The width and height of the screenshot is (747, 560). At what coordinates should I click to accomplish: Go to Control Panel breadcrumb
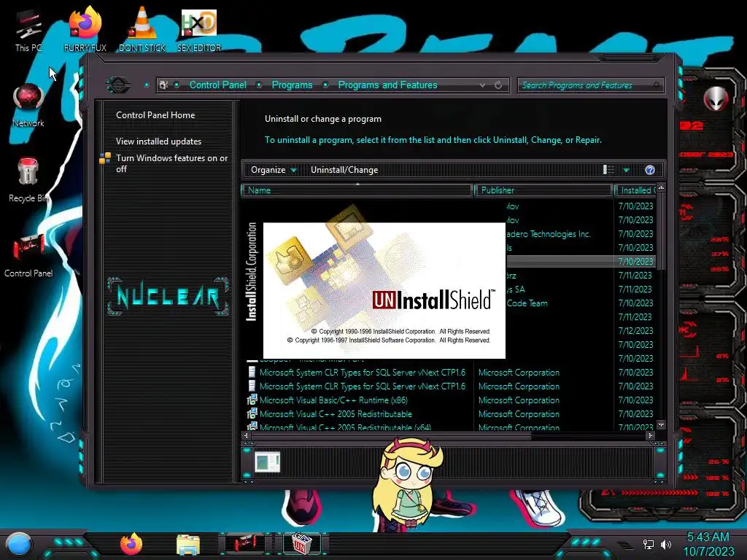(217, 85)
